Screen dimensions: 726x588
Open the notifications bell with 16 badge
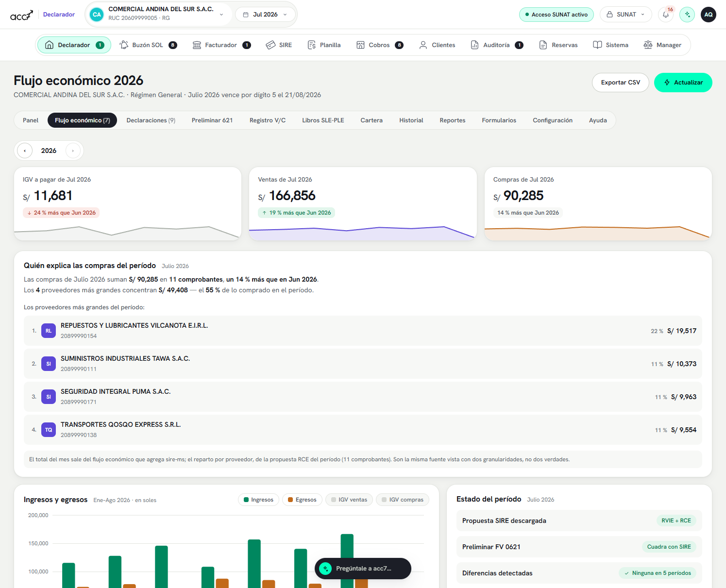point(666,15)
